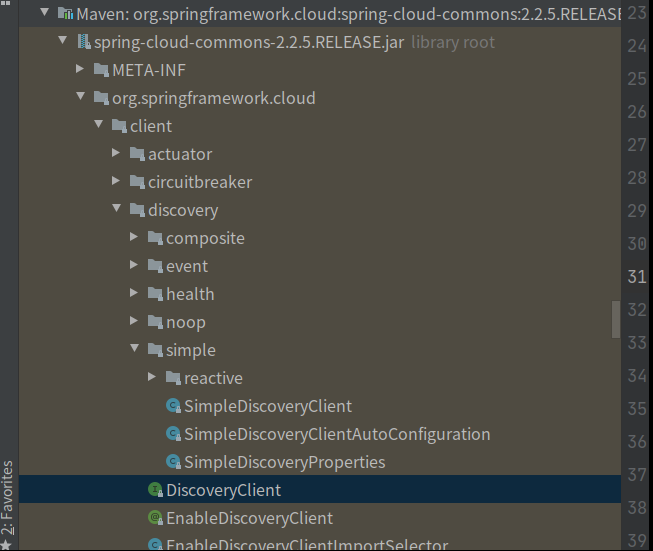Click the jar archive icon
This screenshot has height=551, width=653.
tap(84, 42)
